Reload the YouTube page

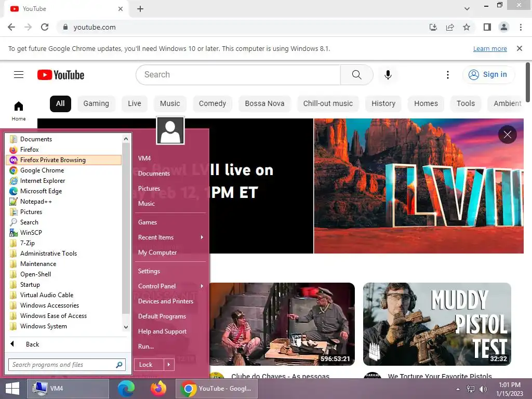[45, 27]
